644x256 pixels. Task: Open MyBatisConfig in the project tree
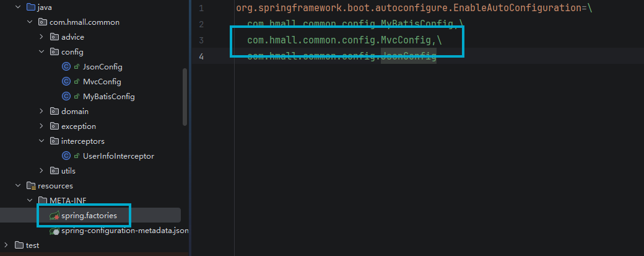(109, 97)
